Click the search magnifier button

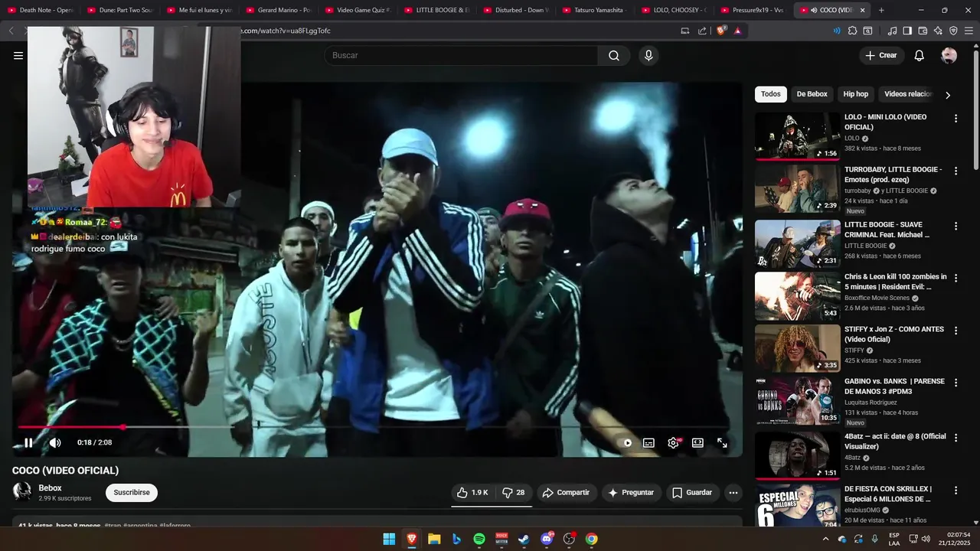point(614,55)
